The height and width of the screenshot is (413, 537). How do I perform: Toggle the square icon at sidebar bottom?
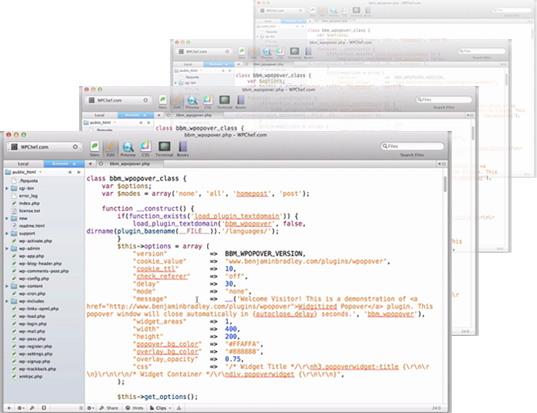tap(44, 408)
